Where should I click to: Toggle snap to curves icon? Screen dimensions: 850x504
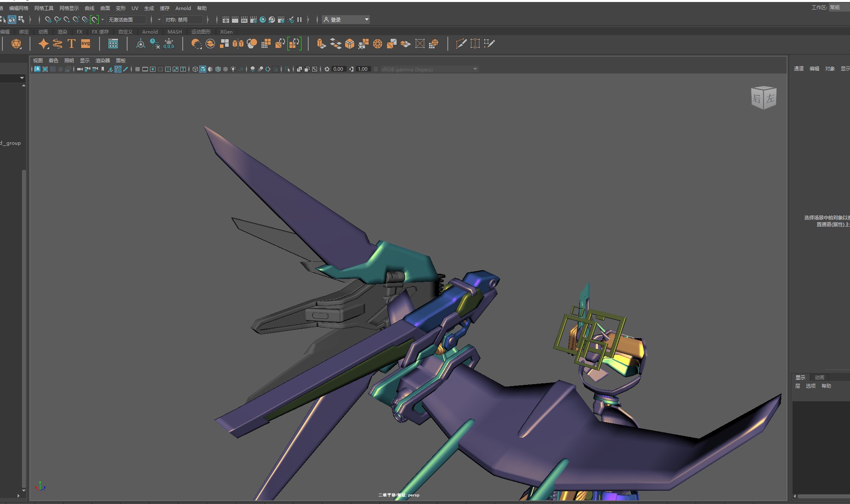coord(58,20)
